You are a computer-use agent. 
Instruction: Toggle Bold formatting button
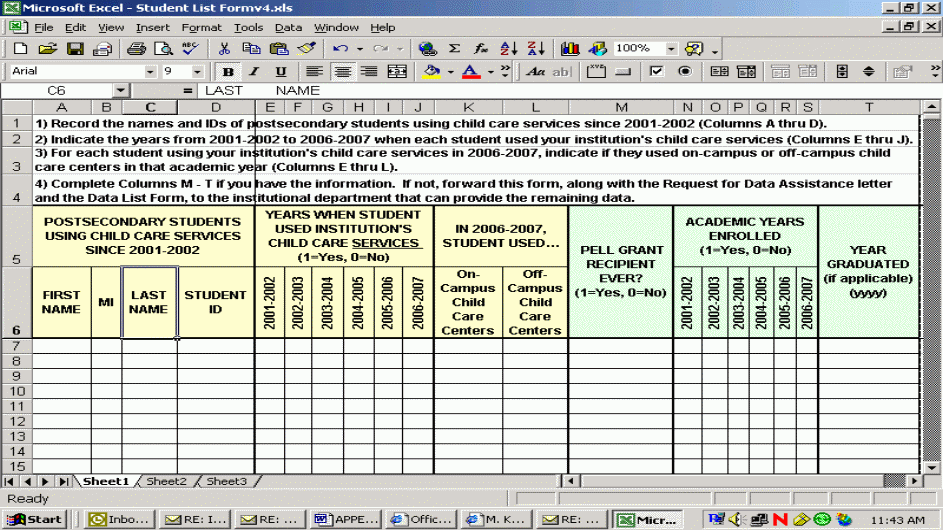(x=228, y=72)
